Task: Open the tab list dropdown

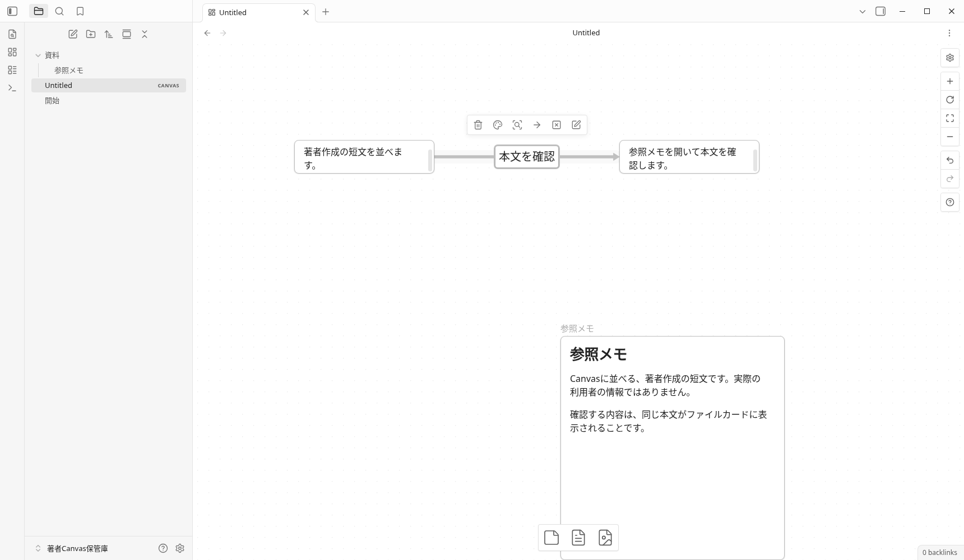Action: pos(863,11)
